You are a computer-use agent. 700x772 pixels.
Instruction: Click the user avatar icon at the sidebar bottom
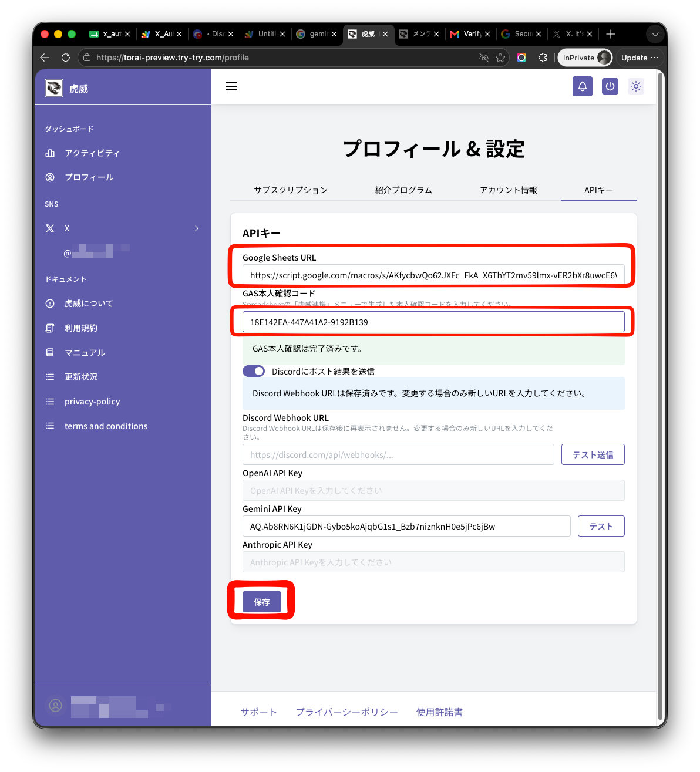point(56,706)
